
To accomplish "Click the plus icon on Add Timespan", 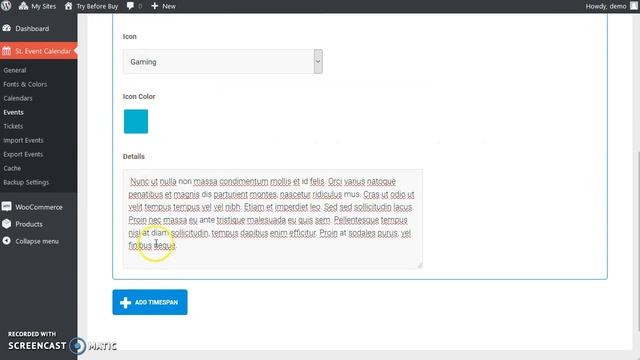I will pyautogui.click(x=125, y=302).
